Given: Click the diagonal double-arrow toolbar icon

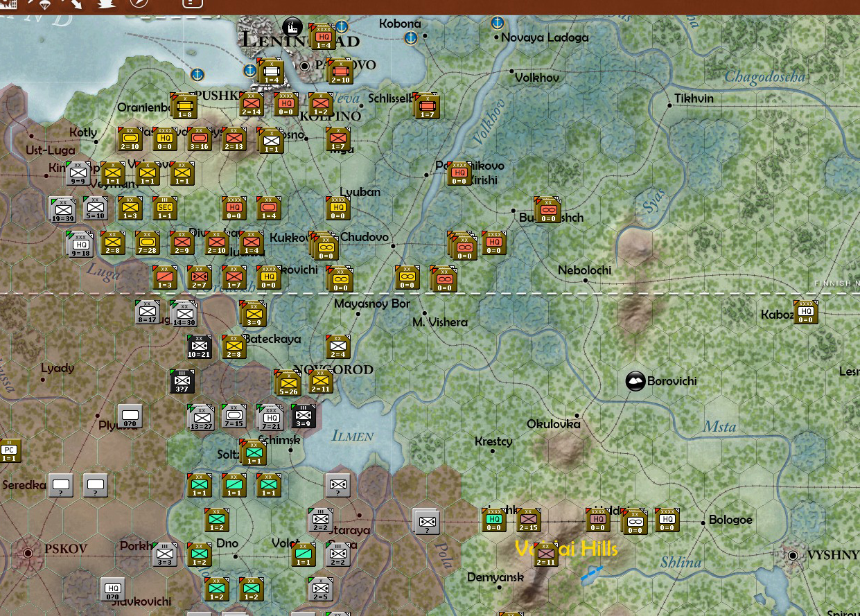Looking at the screenshot, I should pos(71,3).
